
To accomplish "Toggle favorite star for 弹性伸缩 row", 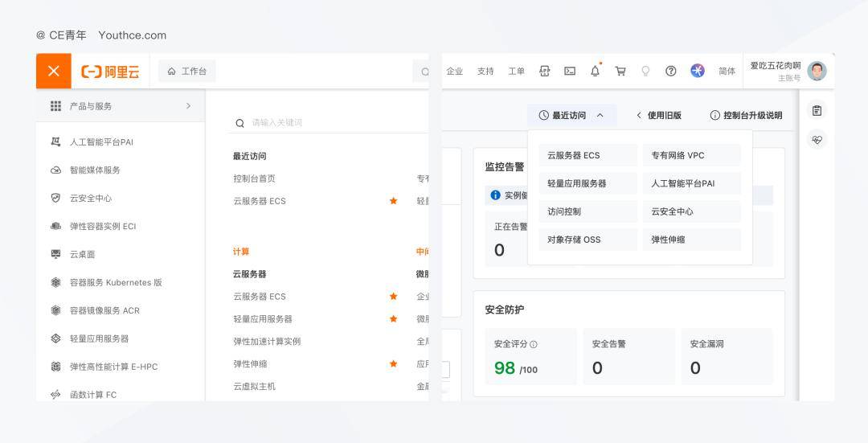I will pos(394,363).
